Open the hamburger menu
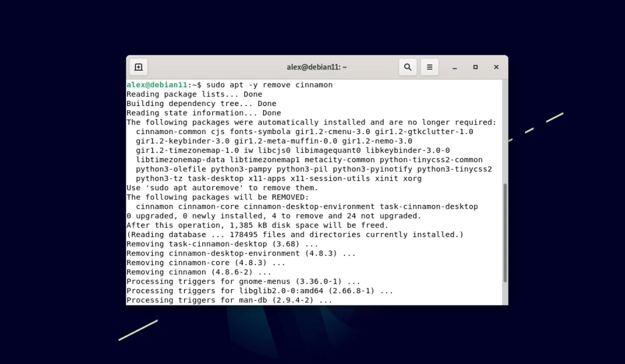 coord(430,67)
